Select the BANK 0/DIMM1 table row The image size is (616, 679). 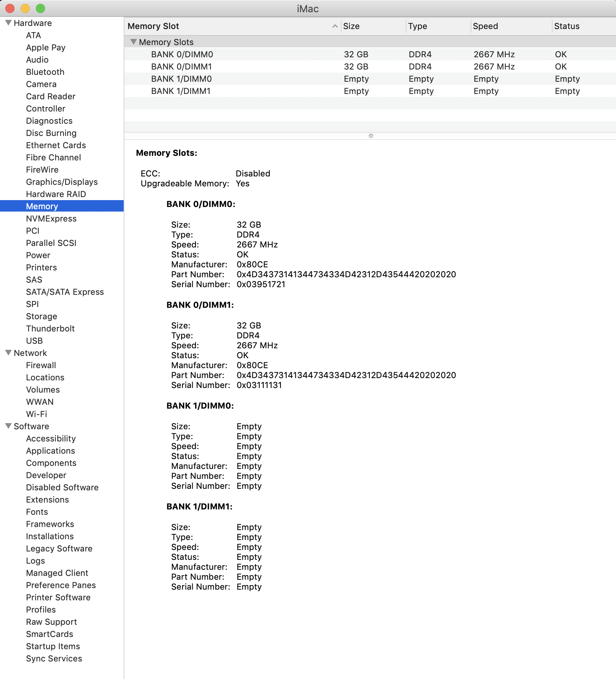coord(370,66)
